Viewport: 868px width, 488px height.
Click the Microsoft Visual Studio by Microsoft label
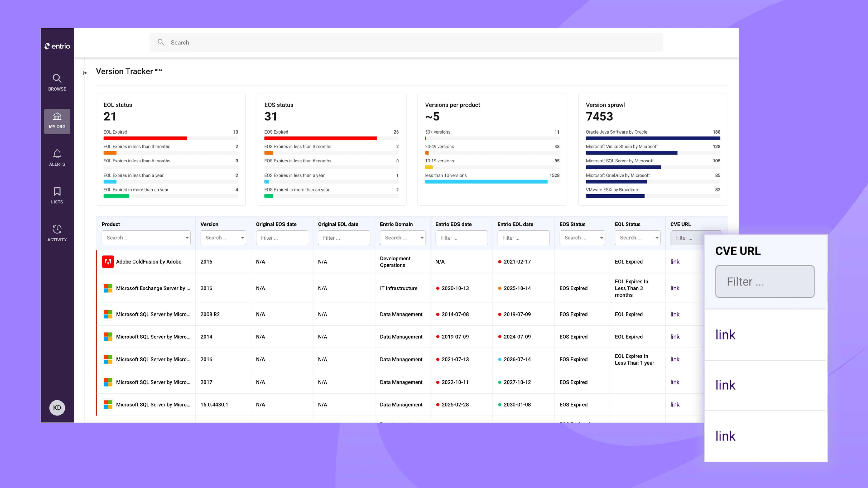click(x=622, y=146)
